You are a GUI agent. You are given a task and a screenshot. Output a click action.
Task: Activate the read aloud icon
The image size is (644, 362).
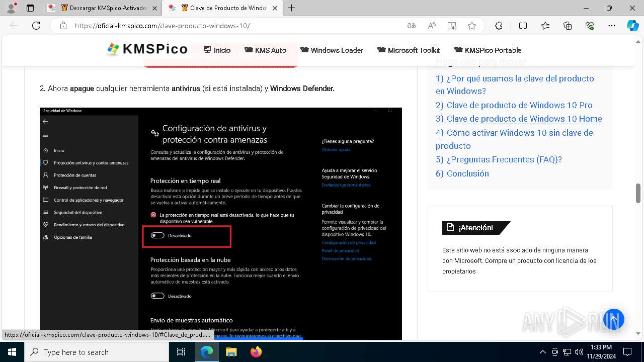(x=432, y=26)
